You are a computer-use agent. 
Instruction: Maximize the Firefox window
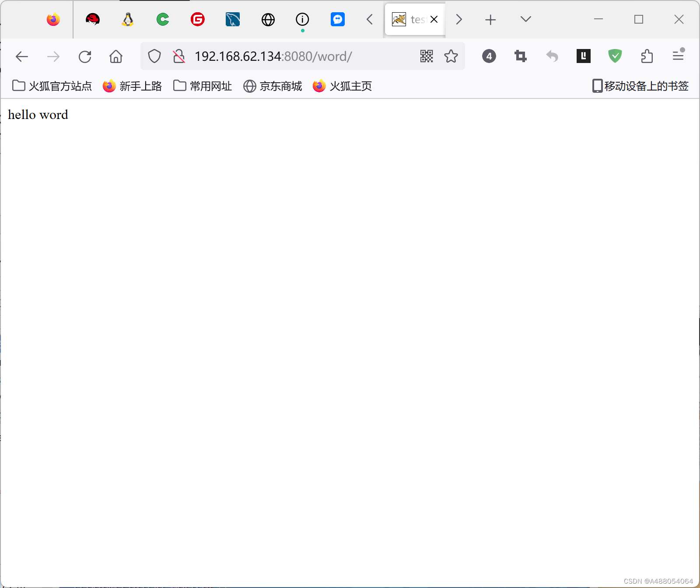coord(639,19)
